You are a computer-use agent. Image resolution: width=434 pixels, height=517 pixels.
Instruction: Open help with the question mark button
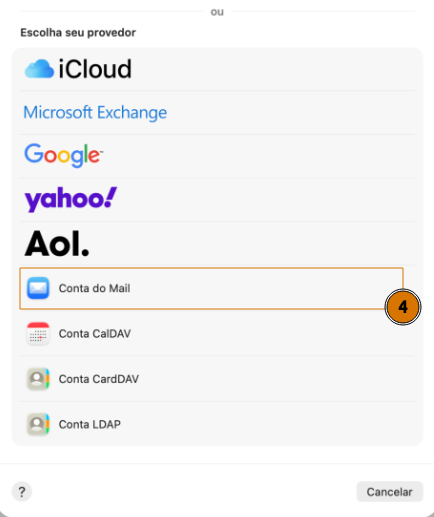tap(22, 492)
